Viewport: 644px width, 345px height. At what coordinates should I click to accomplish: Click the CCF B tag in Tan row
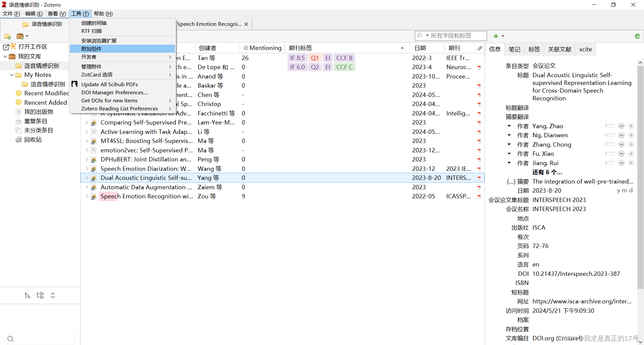pyautogui.click(x=344, y=58)
